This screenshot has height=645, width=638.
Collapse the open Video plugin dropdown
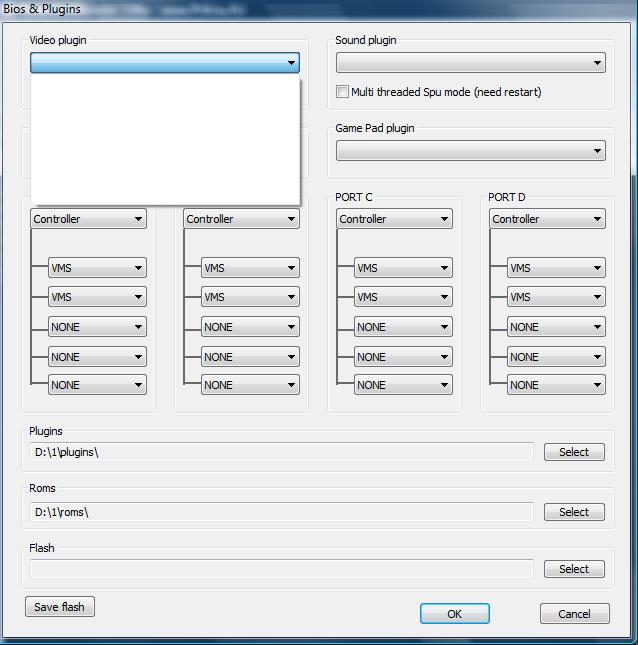coord(291,63)
